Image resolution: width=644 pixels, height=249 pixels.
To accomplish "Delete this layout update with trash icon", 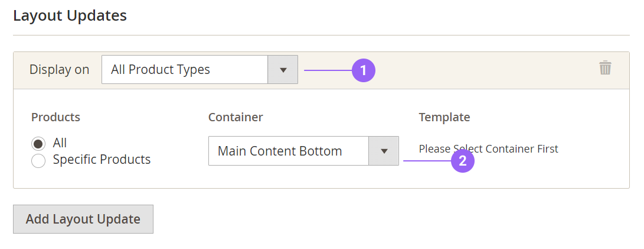I will 605,68.
